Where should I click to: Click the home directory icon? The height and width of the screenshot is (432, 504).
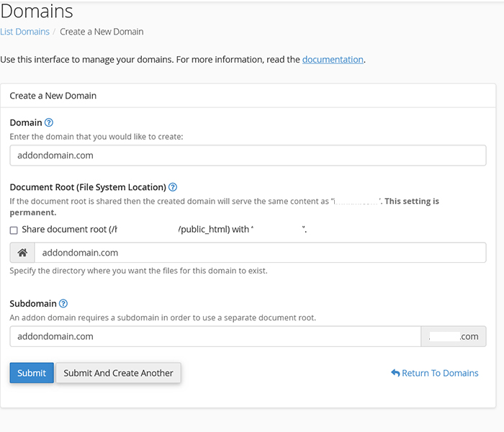click(22, 253)
